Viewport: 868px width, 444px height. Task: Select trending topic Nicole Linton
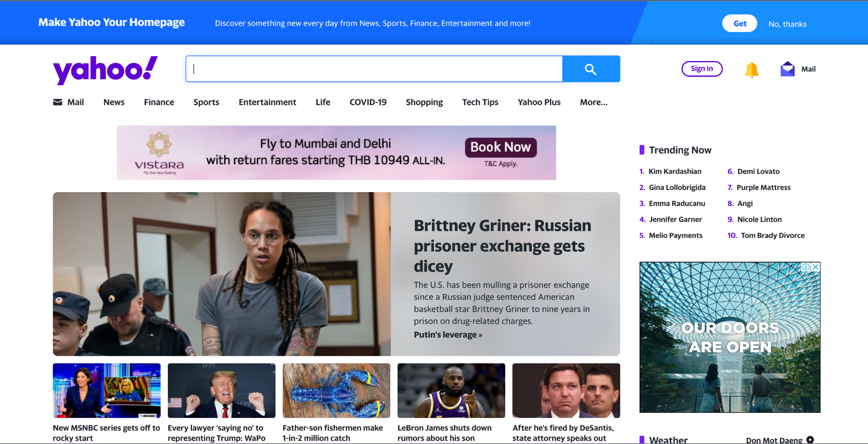point(759,219)
